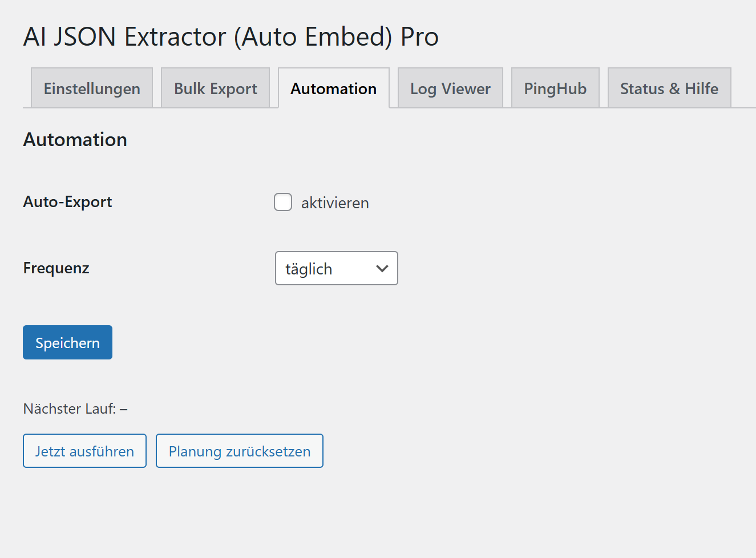Click Planung zurücksetzen button

239,451
